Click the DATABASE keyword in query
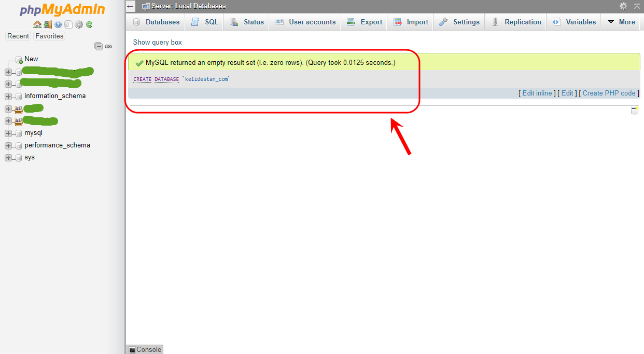This screenshot has height=354, width=644. coord(166,79)
